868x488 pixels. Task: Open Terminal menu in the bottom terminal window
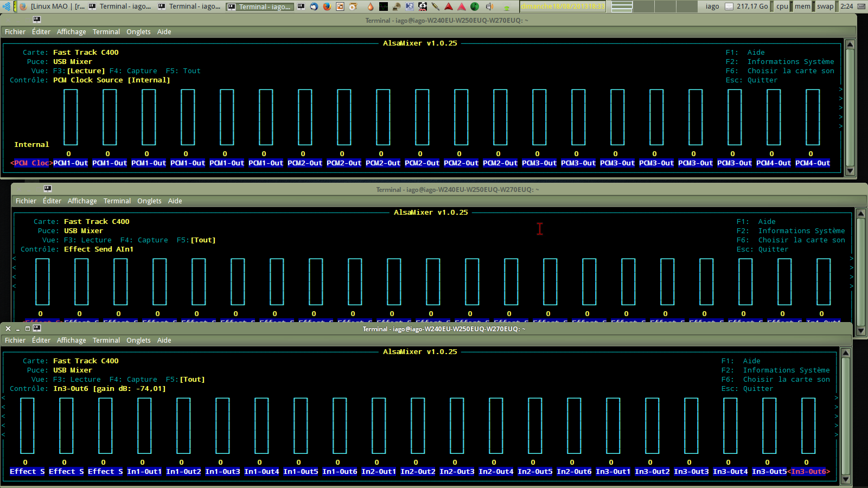point(106,341)
